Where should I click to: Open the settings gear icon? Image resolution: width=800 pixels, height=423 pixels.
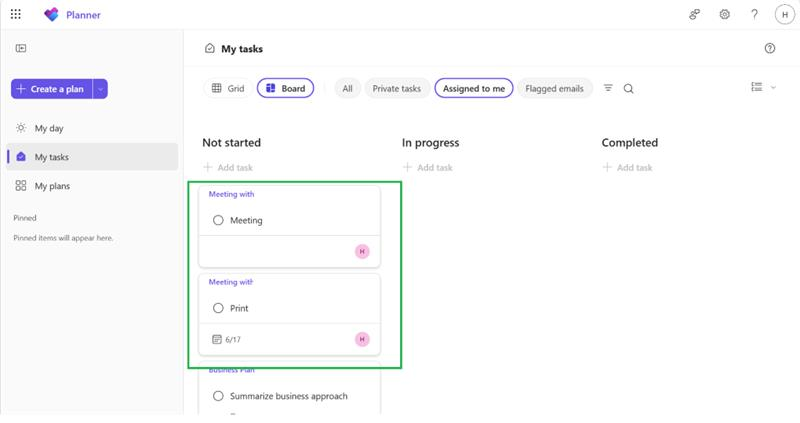point(724,15)
